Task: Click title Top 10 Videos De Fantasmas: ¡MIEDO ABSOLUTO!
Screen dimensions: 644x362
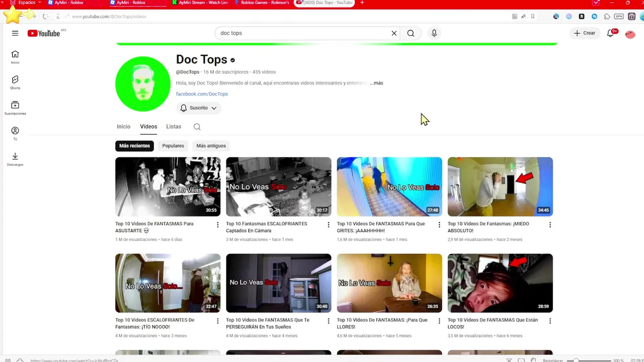Action: (x=488, y=227)
